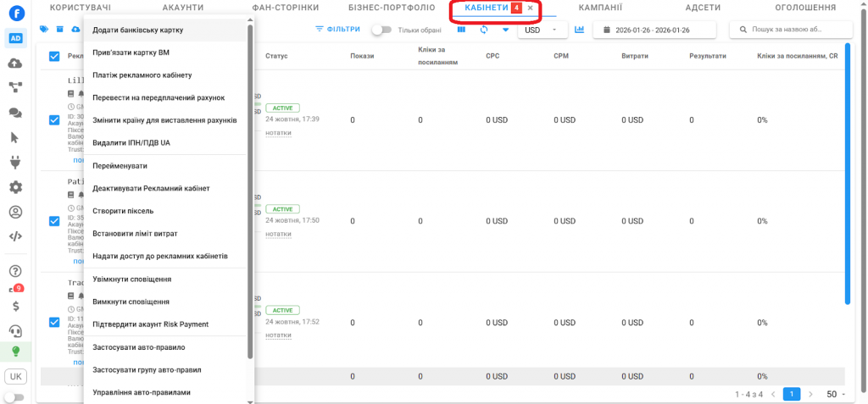Screen dimensions: 868x404
Task: Open the USD currency dropdown
Action: (542, 30)
